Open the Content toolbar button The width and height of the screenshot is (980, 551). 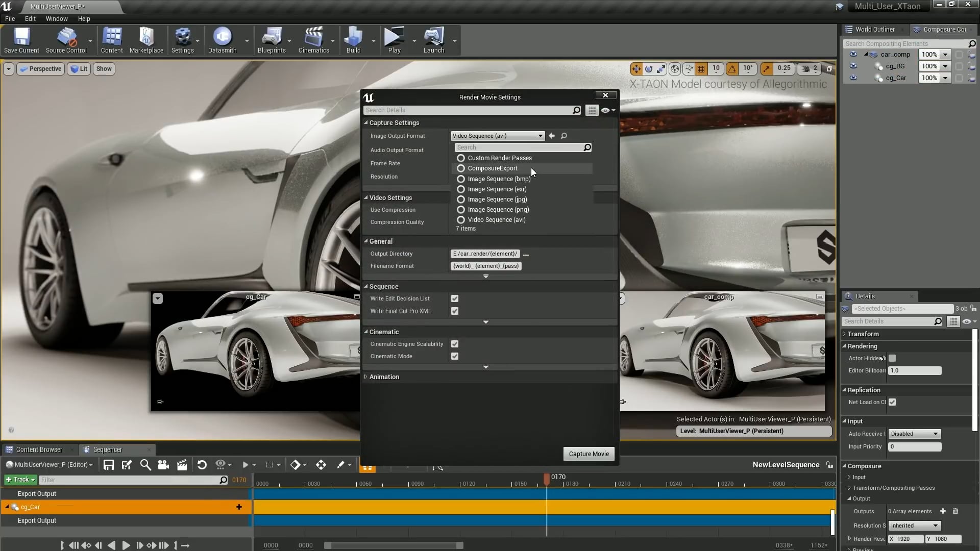click(x=112, y=40)
